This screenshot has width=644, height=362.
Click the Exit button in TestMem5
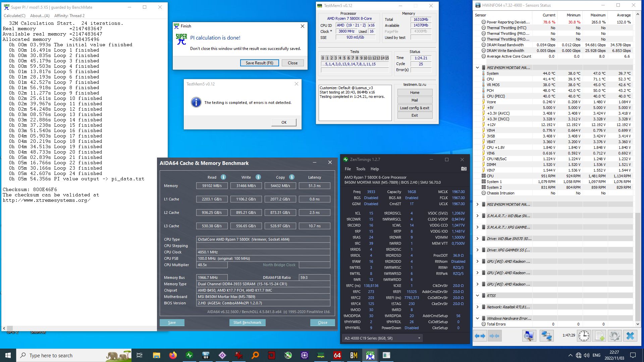click(x=415, y=115)
